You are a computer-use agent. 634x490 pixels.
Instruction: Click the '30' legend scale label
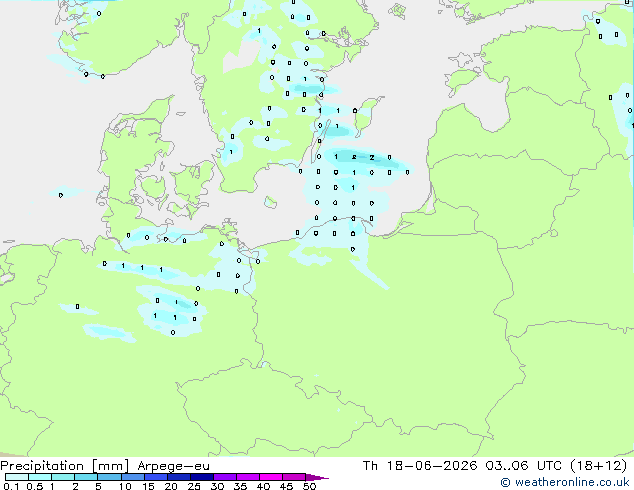(217, 486)
